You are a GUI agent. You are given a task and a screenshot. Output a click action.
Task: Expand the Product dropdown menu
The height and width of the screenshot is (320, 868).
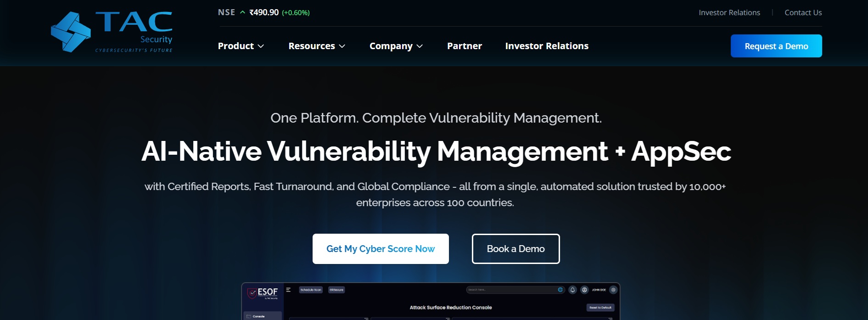(241, 46)
